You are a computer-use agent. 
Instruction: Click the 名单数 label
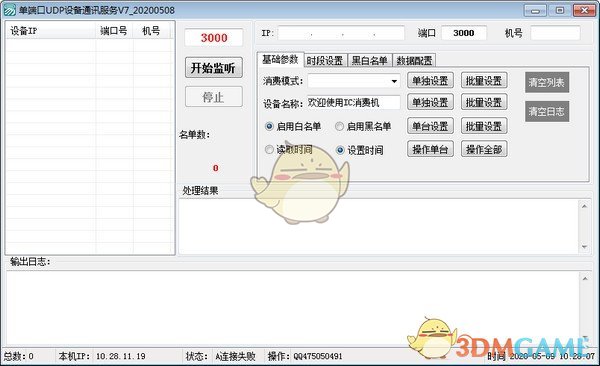(x=194, y=135)
